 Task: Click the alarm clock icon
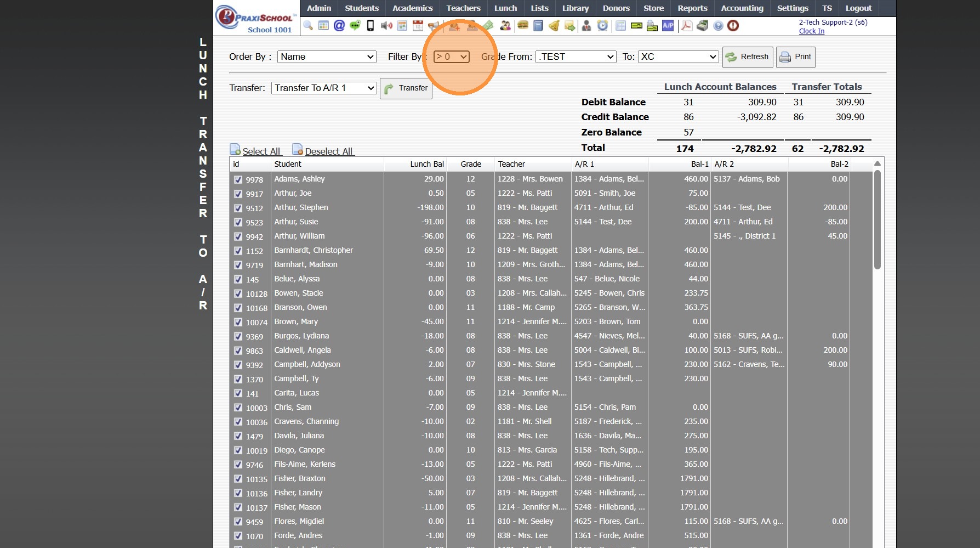tap(602, 26)
